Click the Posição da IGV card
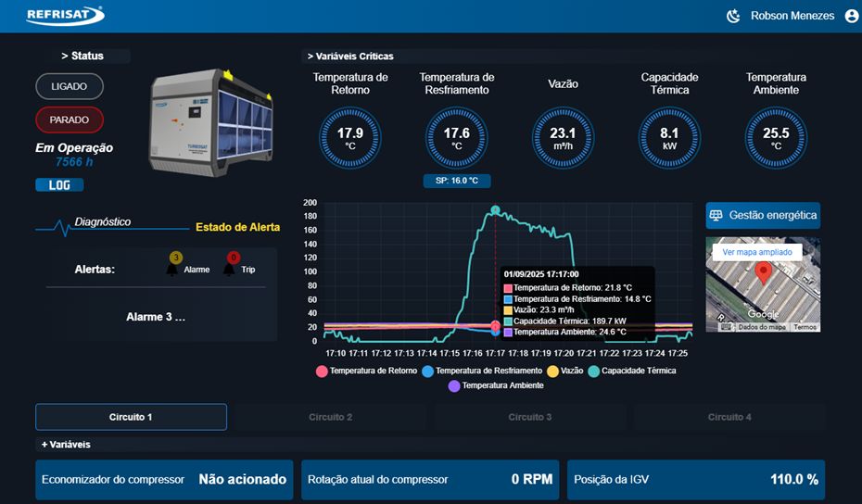This screenshot has width=862, height=504. pos(696,480)
